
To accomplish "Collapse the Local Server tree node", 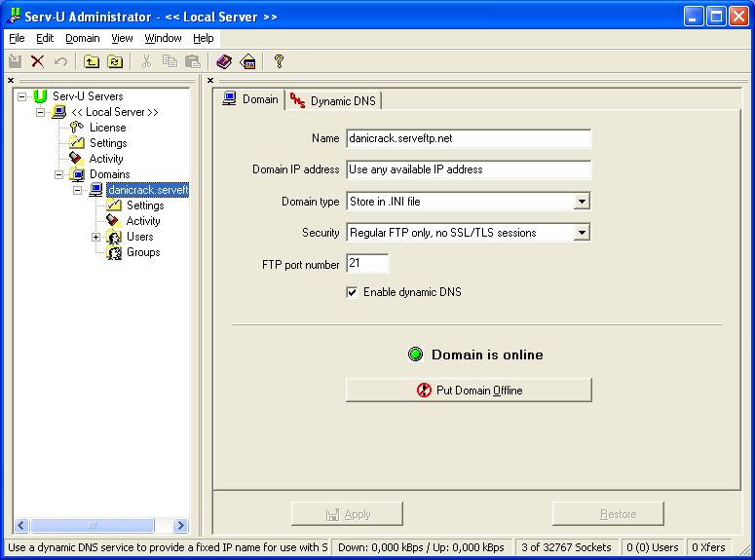I will click(41, 112).
